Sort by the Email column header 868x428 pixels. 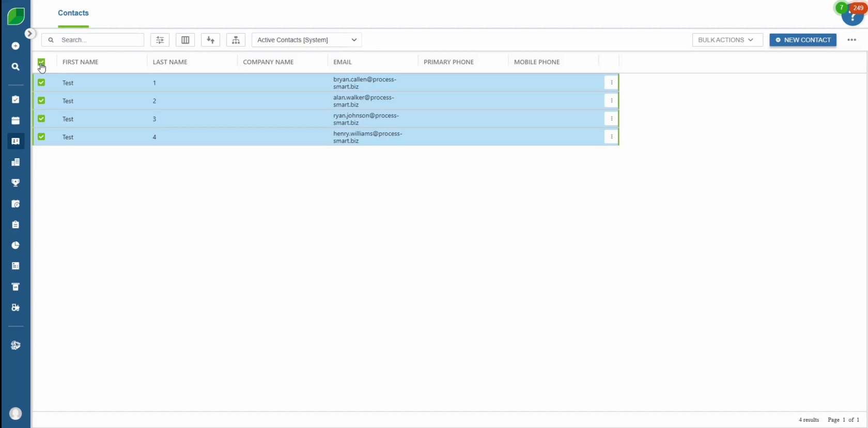[x=343, y=62]
